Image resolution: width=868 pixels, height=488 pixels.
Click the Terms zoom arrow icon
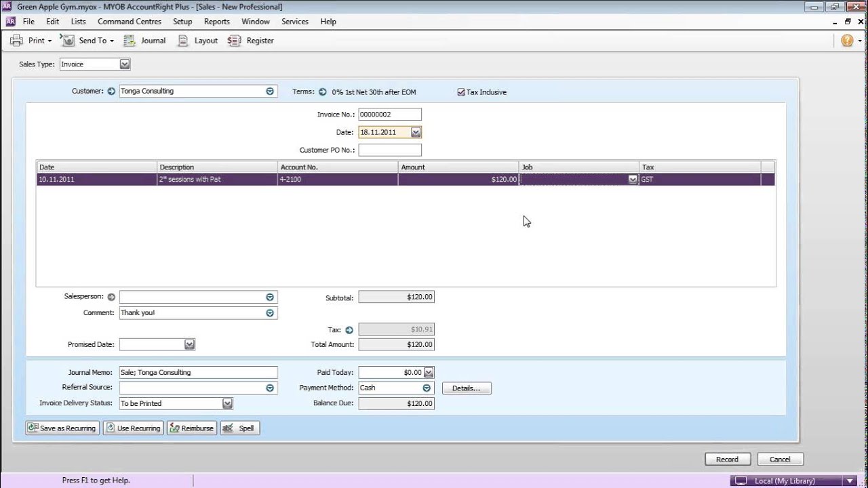coord(323,92)
